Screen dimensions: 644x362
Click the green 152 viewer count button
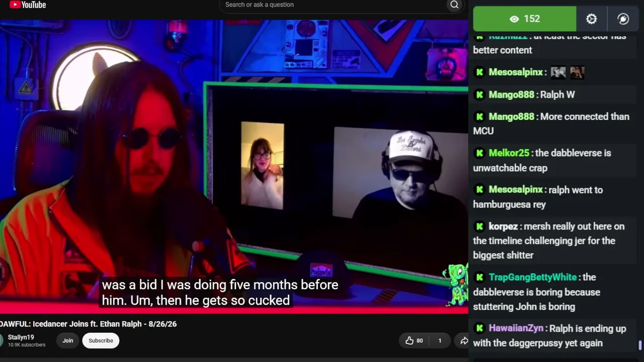point(524,19)
